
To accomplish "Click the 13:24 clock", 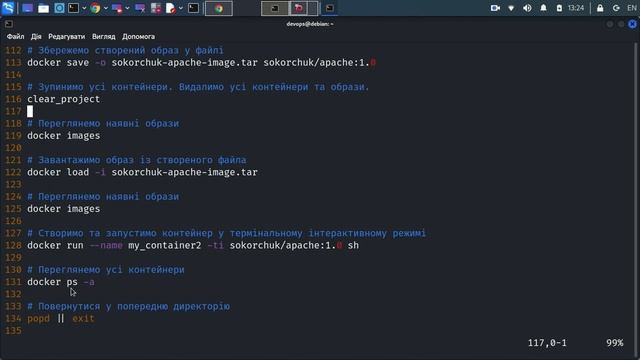I will pyautogui.click(x=576, y=8).
